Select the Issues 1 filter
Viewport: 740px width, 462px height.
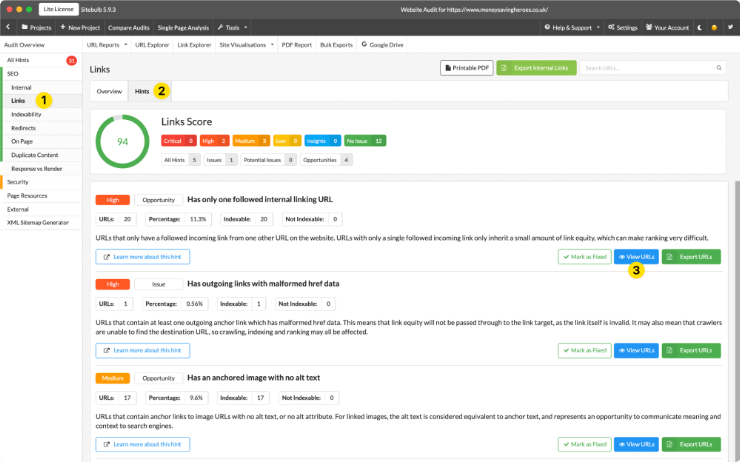pyautogui.click(x=221, y=160)
